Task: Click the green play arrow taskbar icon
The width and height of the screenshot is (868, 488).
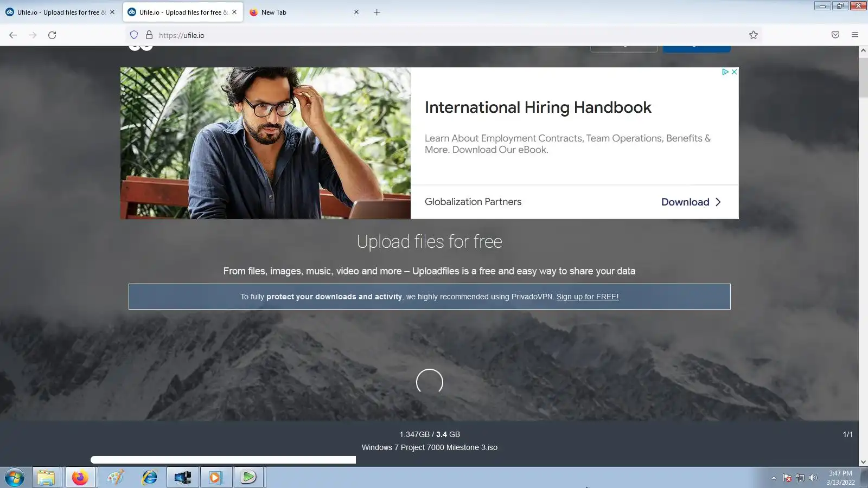Action: pos(248,478)
